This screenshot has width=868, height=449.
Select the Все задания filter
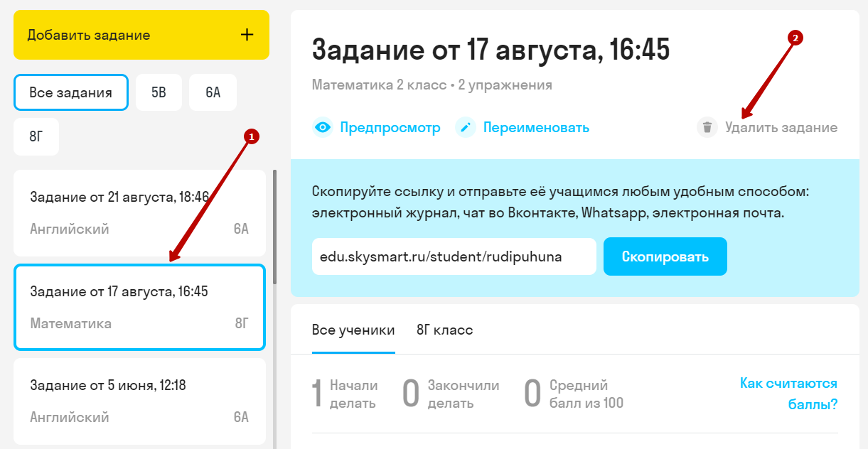(71, 92)
